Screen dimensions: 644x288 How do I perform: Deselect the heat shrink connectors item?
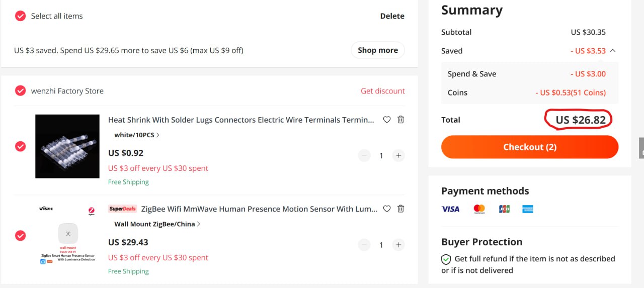point(20,146)
